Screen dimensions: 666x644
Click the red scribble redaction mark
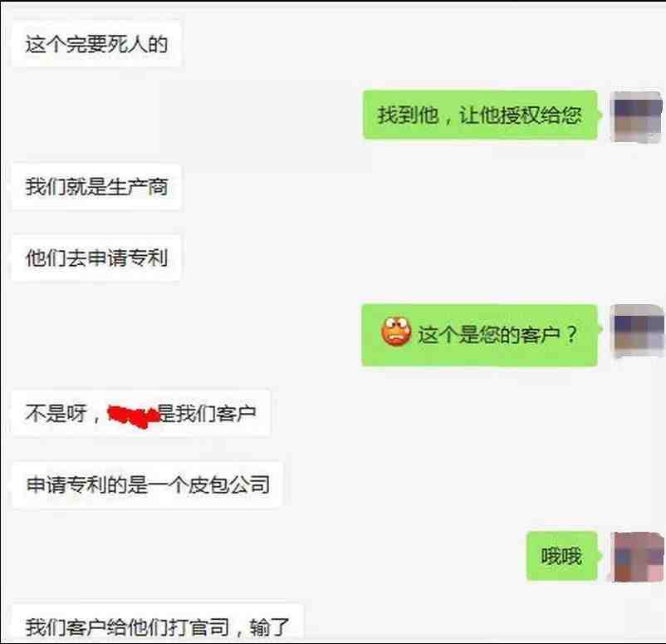click(134, 415)
